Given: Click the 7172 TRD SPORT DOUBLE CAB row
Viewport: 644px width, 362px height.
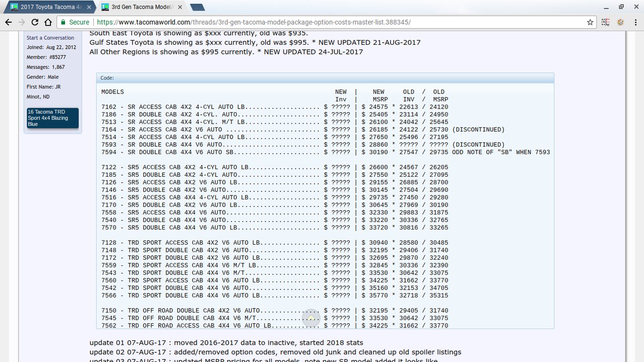Looking at the screenshot, I should pyautogui.click(x=275, y=258).
